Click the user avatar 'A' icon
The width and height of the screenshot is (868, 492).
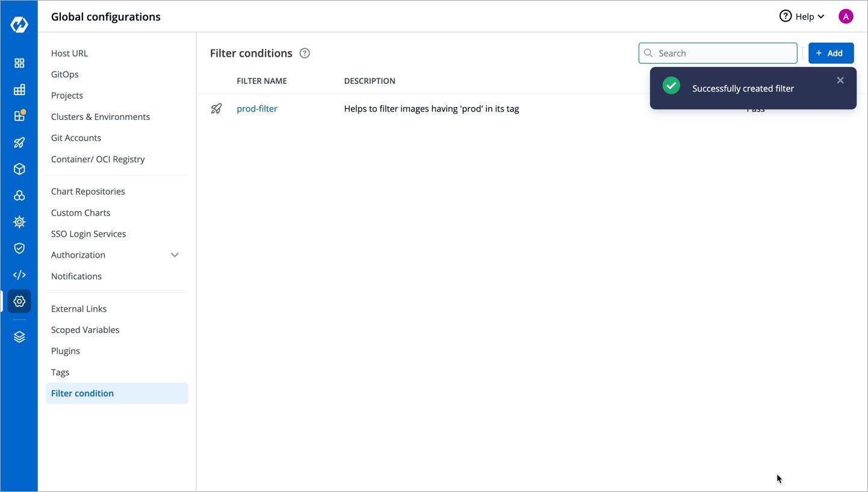845,16
